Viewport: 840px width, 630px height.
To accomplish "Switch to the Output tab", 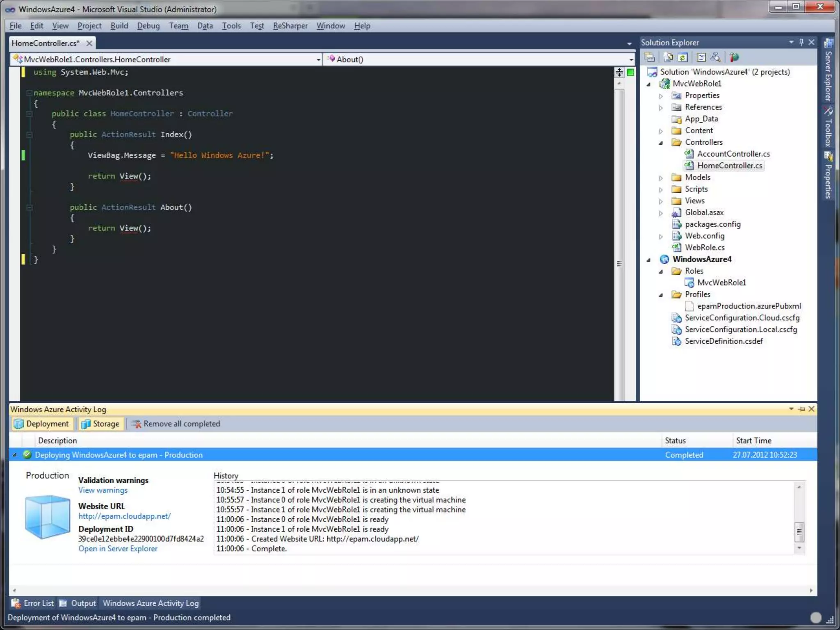I will tap(78, 603).
